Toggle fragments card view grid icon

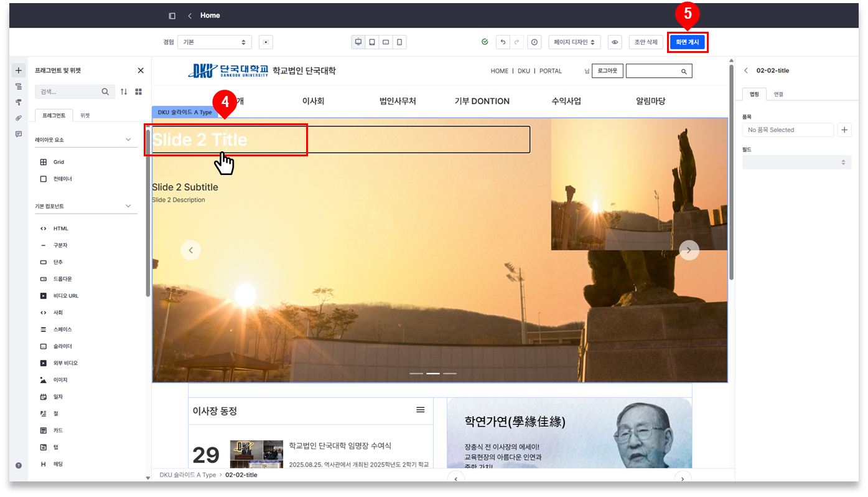click(139, 92)
